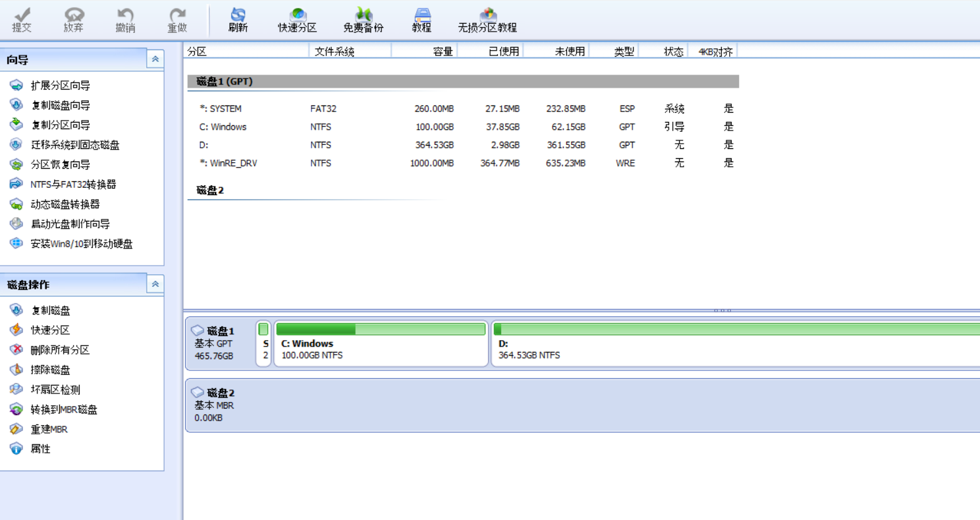Select 擦除磁盘 in disk operations
The width and height of the screenshot is (980, 520).
pyautogui.click(x=50, y=370)
